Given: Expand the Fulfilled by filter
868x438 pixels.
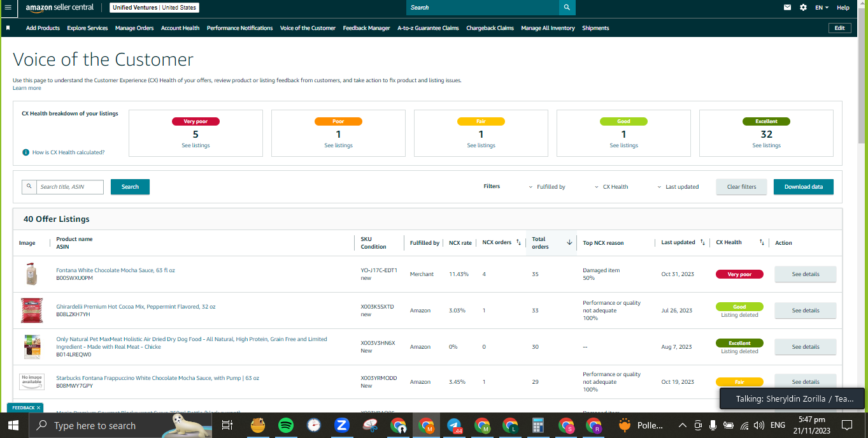Looking at the screenshot, I should point(547,187).
